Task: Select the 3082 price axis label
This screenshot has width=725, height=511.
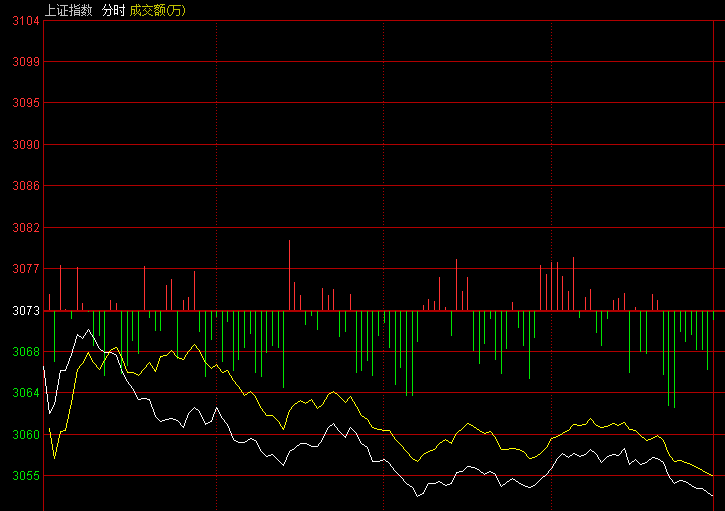Action: pos(26,228)
